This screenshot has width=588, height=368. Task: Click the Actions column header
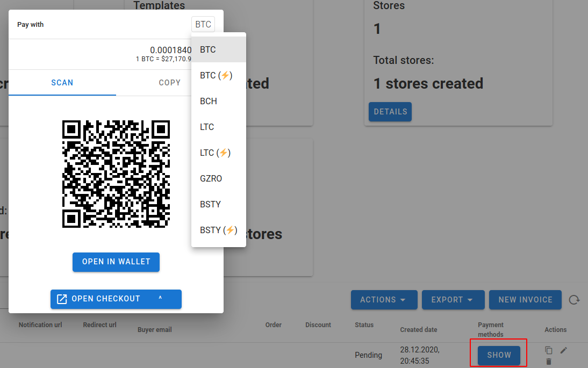tap(555, 330)
